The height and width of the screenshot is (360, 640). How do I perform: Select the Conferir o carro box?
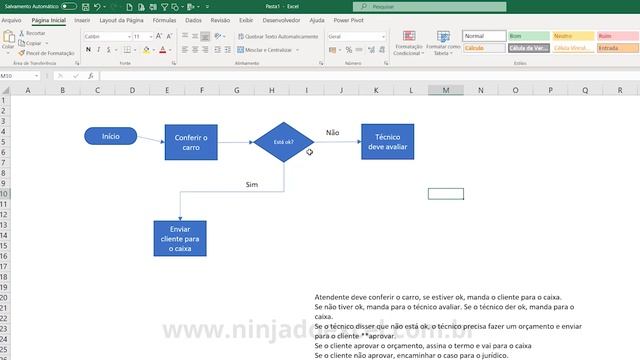[x=191, y=142]
